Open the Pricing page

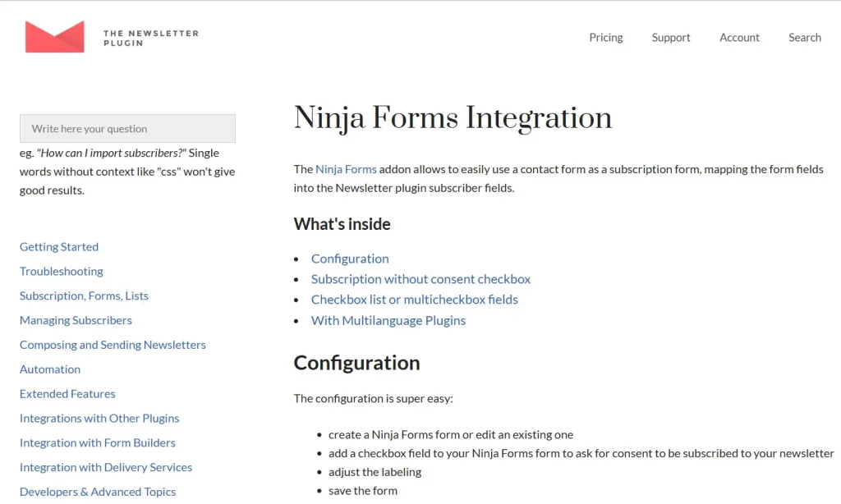pyautogui.click(x=606, y=38)
